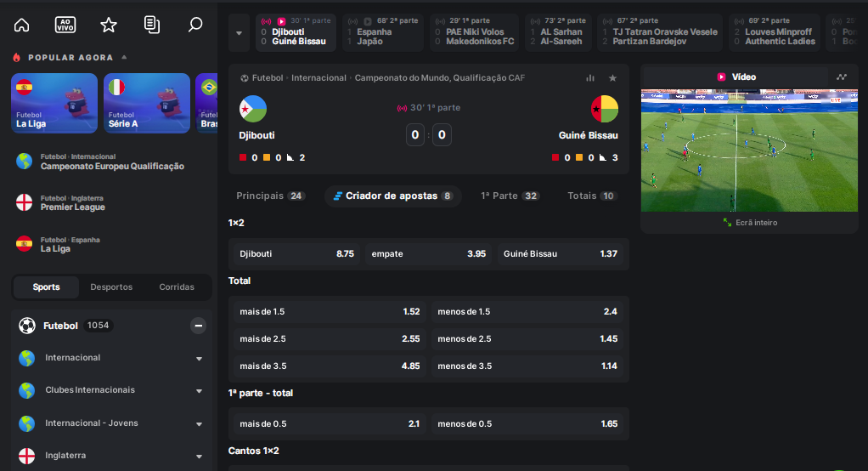Image resolution: width=868 pixels, height=471 pixels.
Task: Open live matches dropdown arrow
Action: click(240, 33)
